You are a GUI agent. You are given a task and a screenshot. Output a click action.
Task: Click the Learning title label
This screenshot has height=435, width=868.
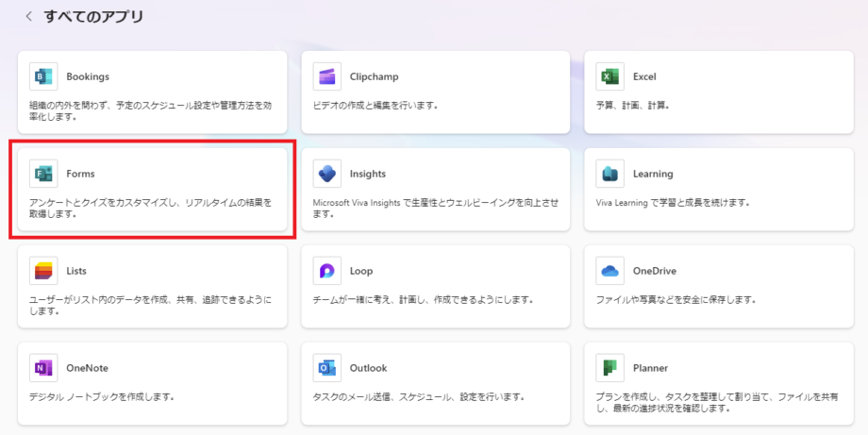(653, 175)
